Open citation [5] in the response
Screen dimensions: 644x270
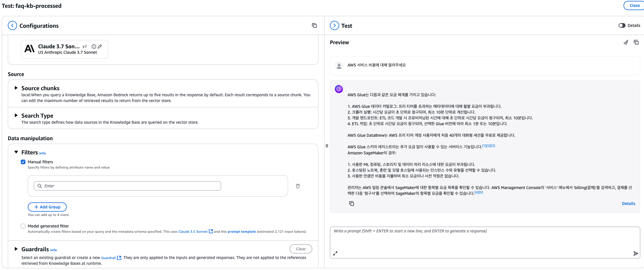tap(481, 192)
